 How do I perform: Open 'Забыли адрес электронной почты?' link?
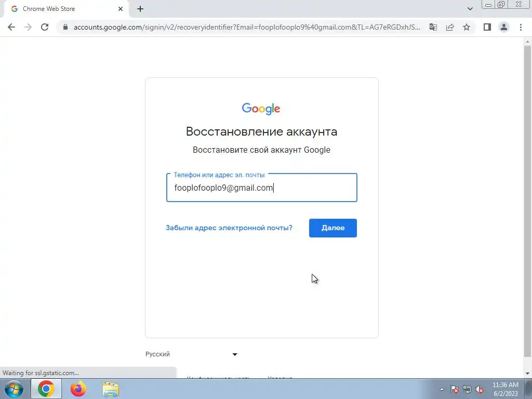[229, 228]
